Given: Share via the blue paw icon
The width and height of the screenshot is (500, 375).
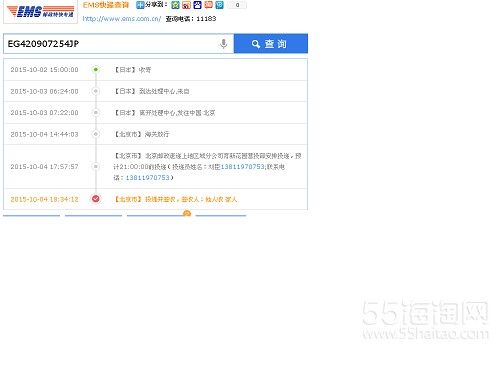Looking at the screenshot, I should tap(197, 5).
